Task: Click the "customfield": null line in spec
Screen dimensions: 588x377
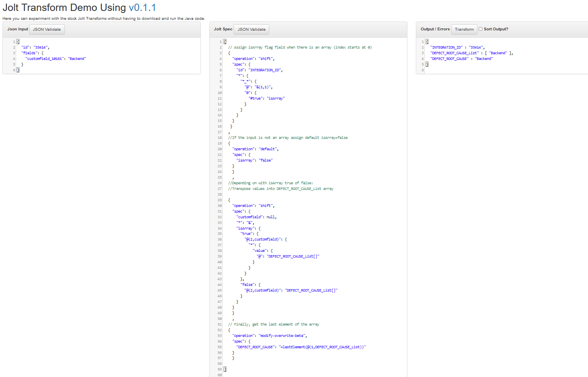Action: coord(257,217)
